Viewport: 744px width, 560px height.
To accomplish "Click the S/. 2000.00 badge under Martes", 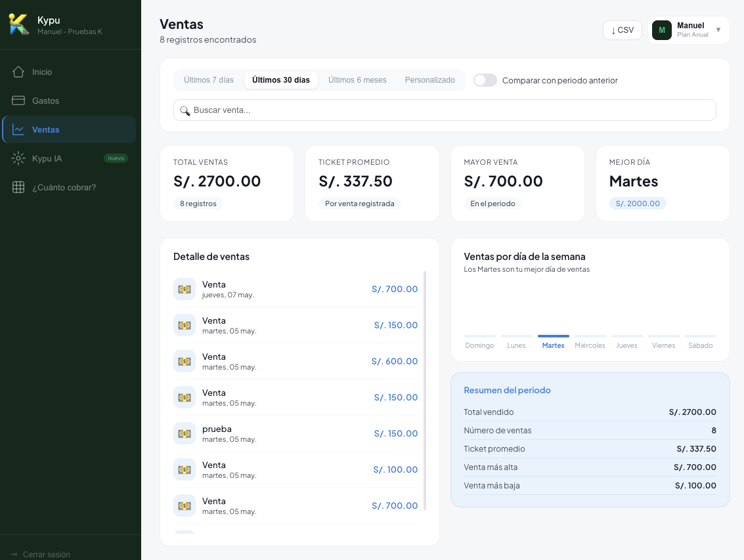I will [x=638, y=204].
